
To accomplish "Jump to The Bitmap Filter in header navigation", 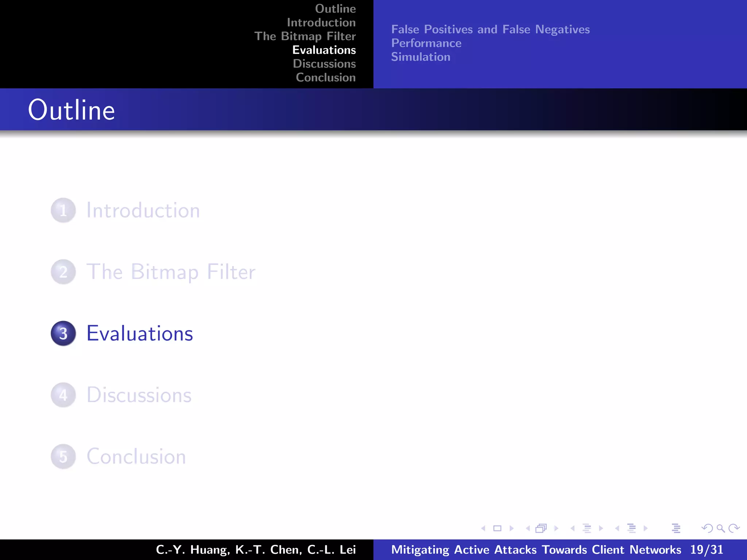I will pos(305,36).
